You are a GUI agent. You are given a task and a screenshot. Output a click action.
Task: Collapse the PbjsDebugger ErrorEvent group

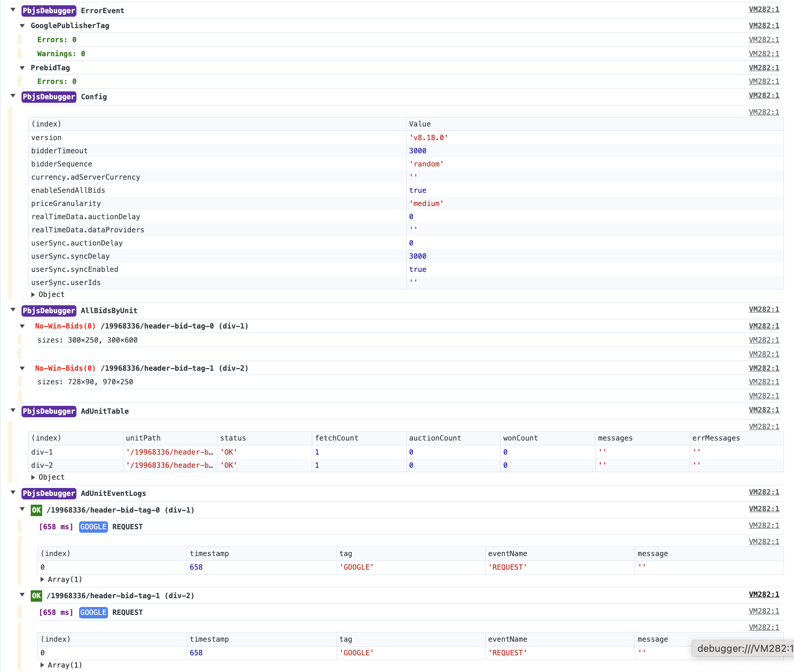(13, 10)
